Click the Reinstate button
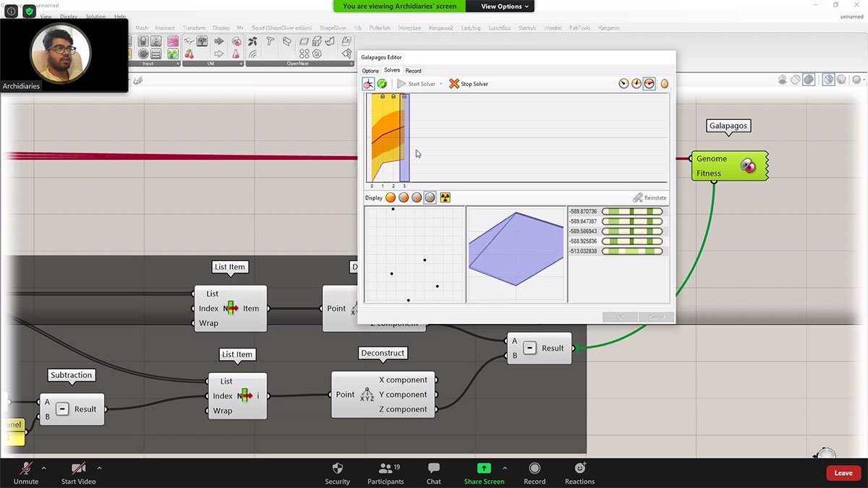Screen dimensions: 868x488 [x=650, y=197]
